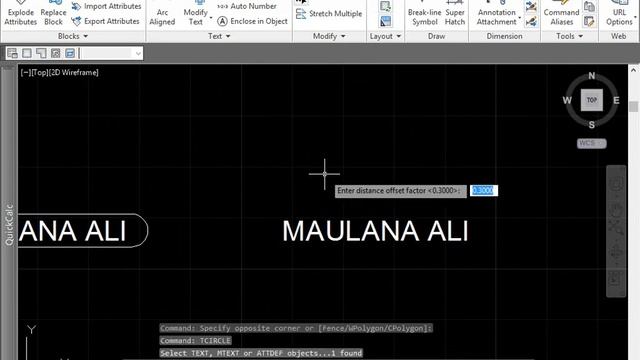Click the 'Command: TCIRCLE' history line
The image size is (640, 360).
(196, 340)
